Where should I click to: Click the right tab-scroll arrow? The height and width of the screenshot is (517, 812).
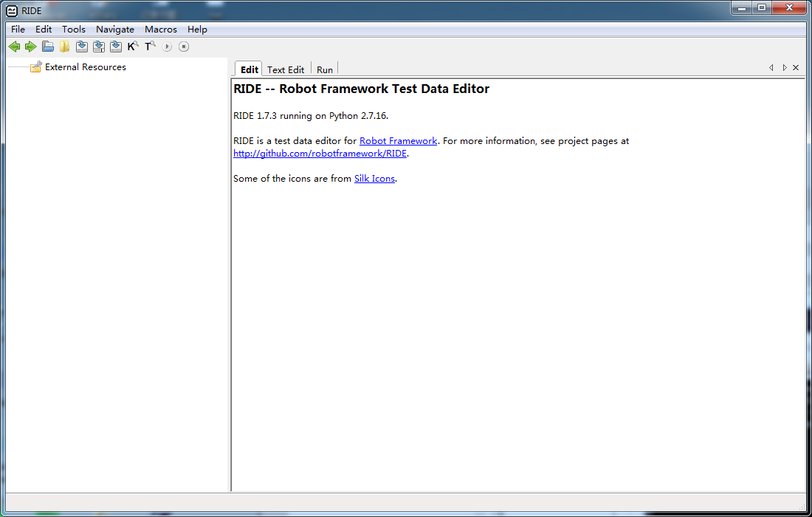[785, 68]
